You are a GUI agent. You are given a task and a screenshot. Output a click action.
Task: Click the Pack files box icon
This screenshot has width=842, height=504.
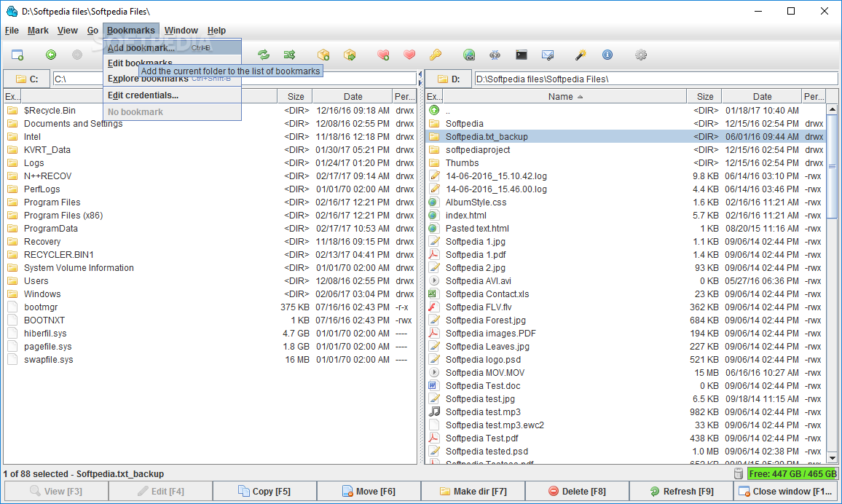323,55
